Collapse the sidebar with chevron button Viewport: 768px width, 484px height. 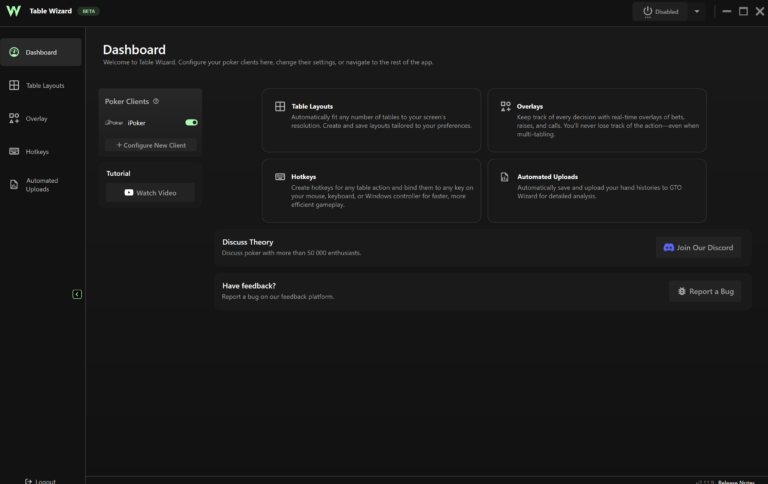click(77, 294)
